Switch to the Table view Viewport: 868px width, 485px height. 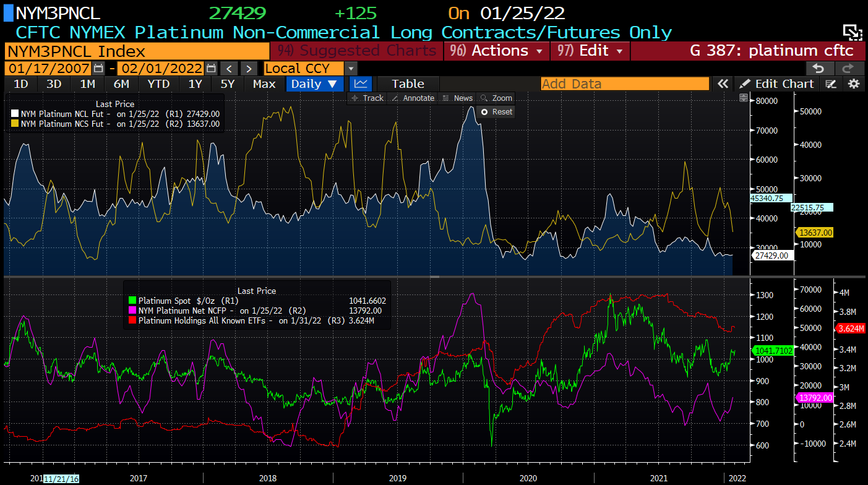click(408, 84)
